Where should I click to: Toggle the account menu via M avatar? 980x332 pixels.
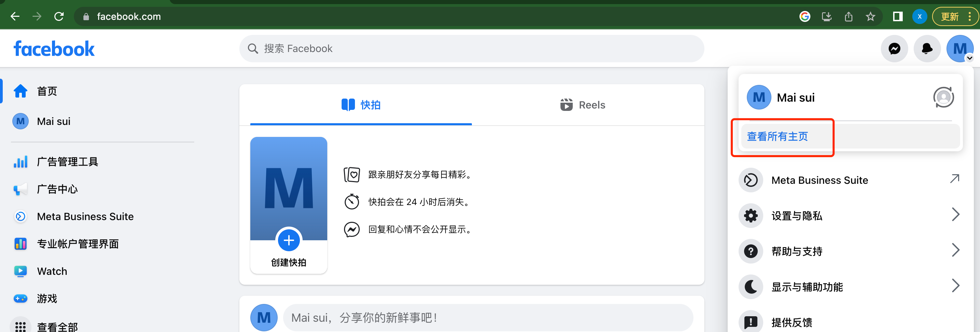(x=960, y=48)
